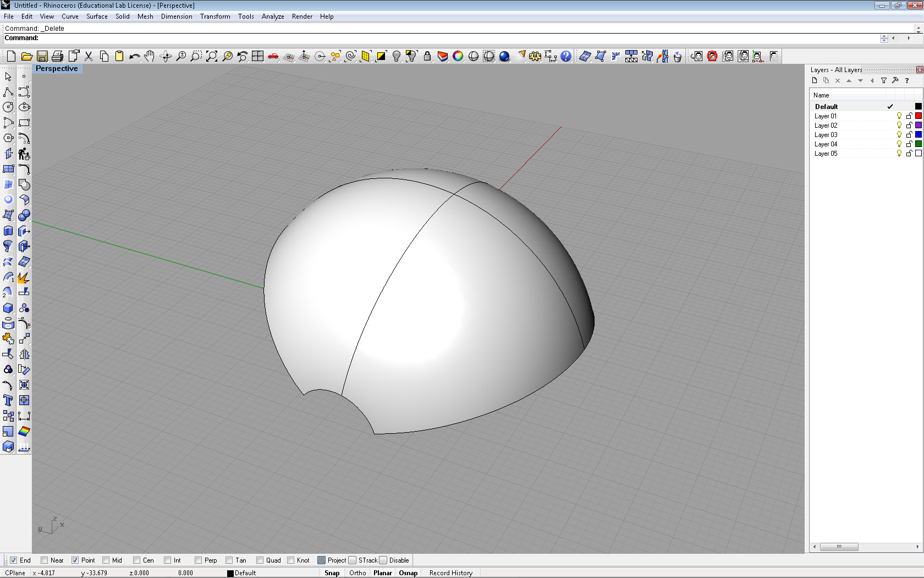Select the Box solid tool in the sidebar
The image size is (924, 578).
8,308
